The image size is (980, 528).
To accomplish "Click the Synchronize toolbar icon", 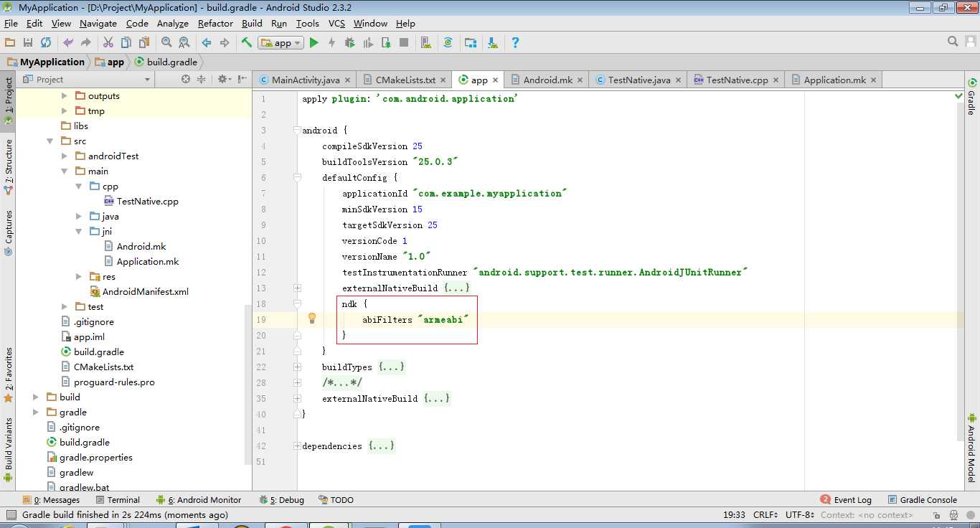I will pos(46,43).
